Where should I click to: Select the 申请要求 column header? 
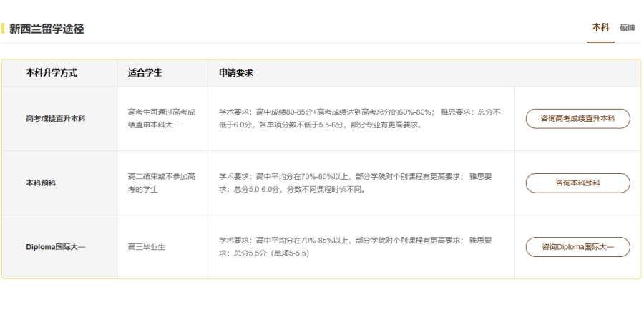tap(236, 73)
